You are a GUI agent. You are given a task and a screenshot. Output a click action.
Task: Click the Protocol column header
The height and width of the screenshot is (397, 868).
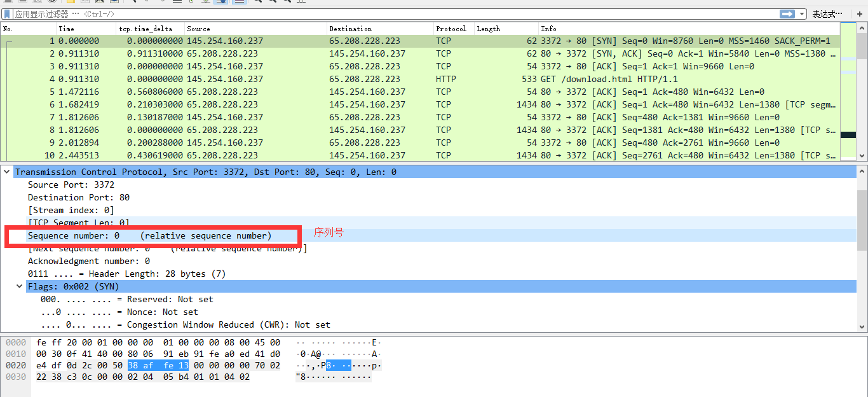(451, 28)
